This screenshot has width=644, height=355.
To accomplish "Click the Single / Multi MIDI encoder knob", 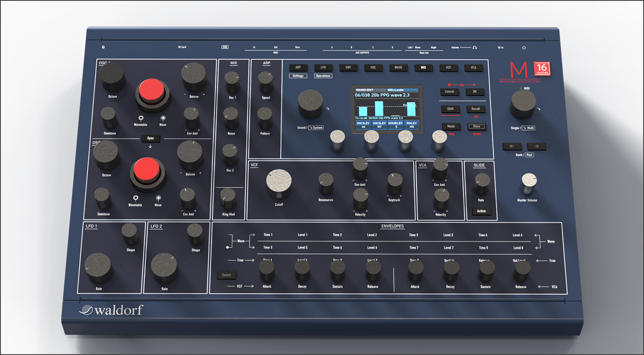I will click(x=523, y=103).
